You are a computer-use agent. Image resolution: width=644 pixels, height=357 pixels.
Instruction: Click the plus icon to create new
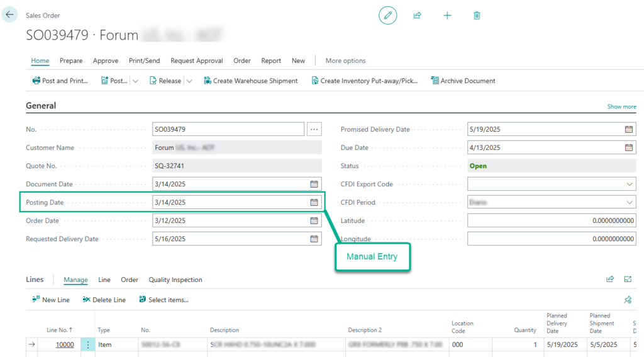coord(447,16)
